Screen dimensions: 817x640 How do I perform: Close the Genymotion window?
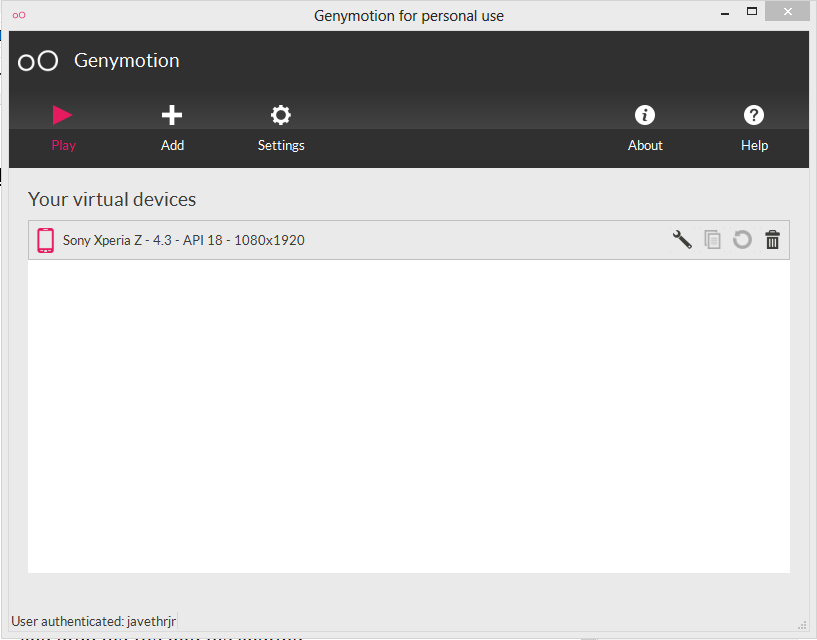click(787, 11)
